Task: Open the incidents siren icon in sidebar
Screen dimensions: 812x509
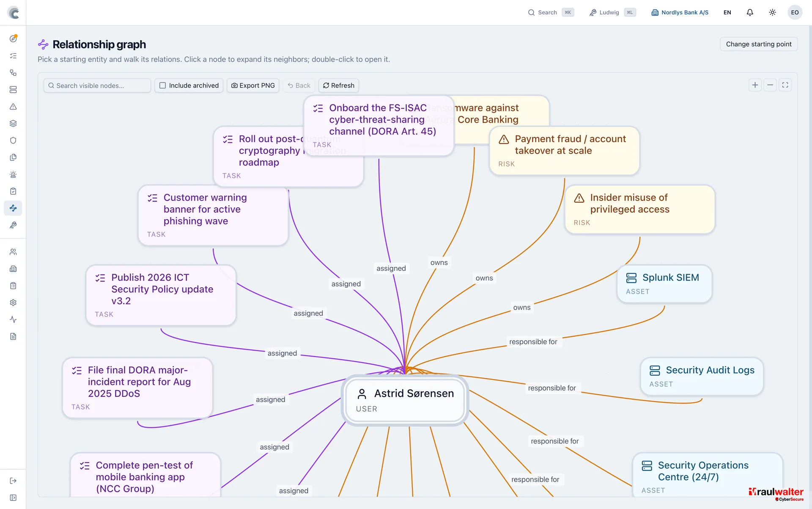Action: click(13, 174)
